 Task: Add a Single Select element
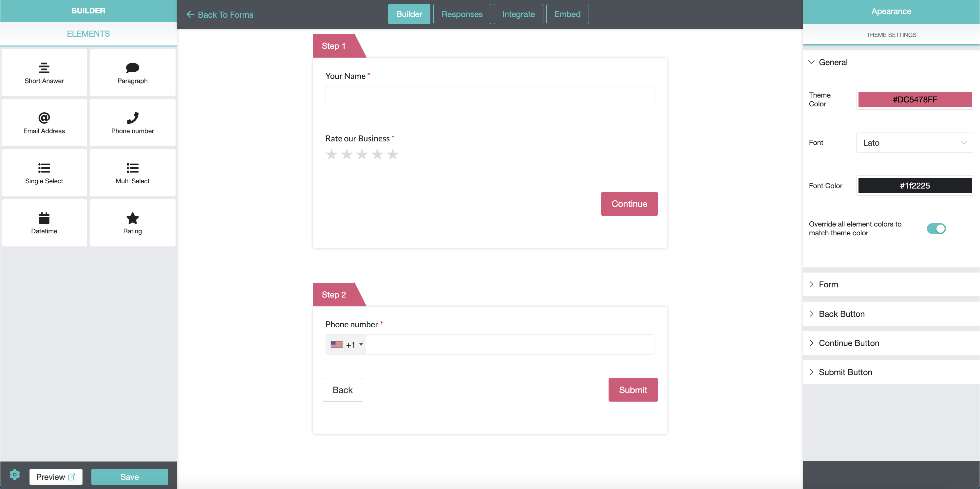click(x=44, y=173)
